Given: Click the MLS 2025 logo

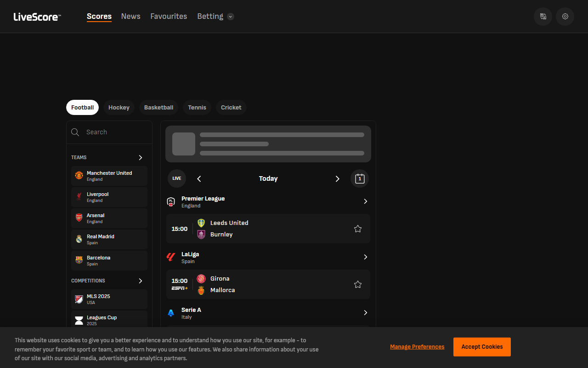Looking at the screenshot, I should pyautogui.click(x=79, y=299).
